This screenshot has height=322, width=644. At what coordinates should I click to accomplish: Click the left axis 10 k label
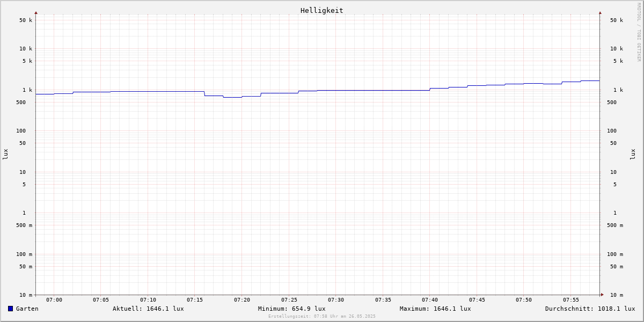[x=26, y=49]
